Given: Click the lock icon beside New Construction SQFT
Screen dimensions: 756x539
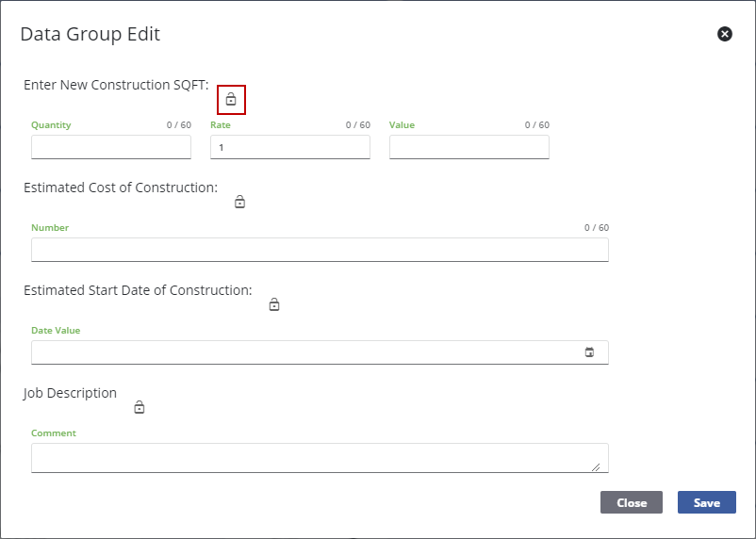Looking at the screenshot, I should [231, 99].
